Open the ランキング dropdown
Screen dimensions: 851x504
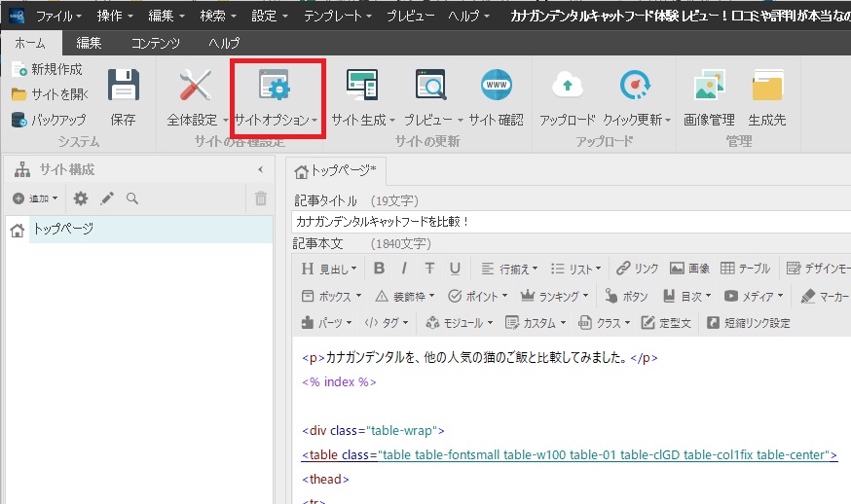click(x=554, y=296)
